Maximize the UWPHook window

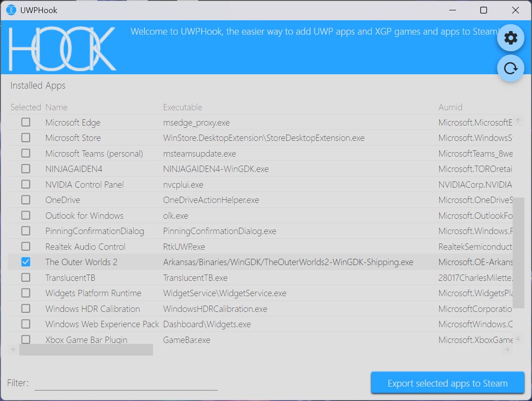484,10
